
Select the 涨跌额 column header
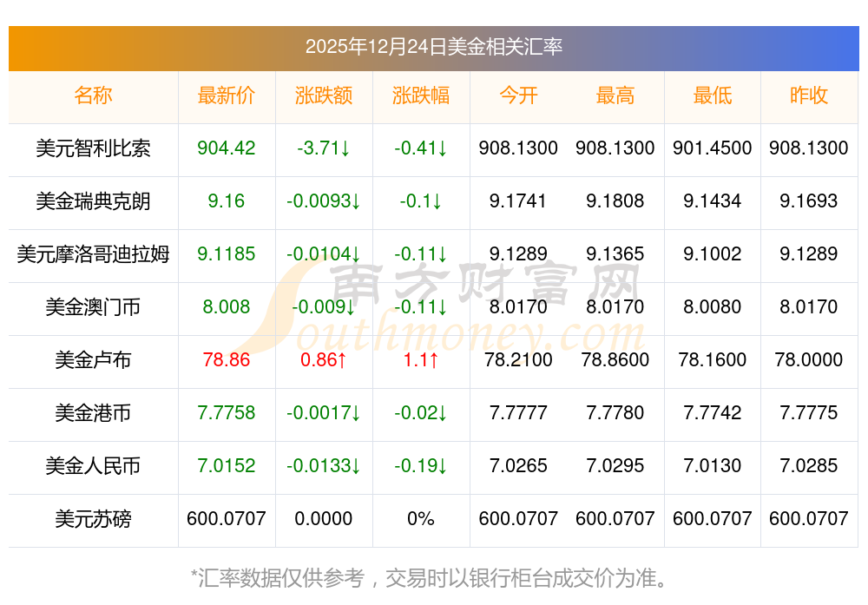(x=323, y=95)
